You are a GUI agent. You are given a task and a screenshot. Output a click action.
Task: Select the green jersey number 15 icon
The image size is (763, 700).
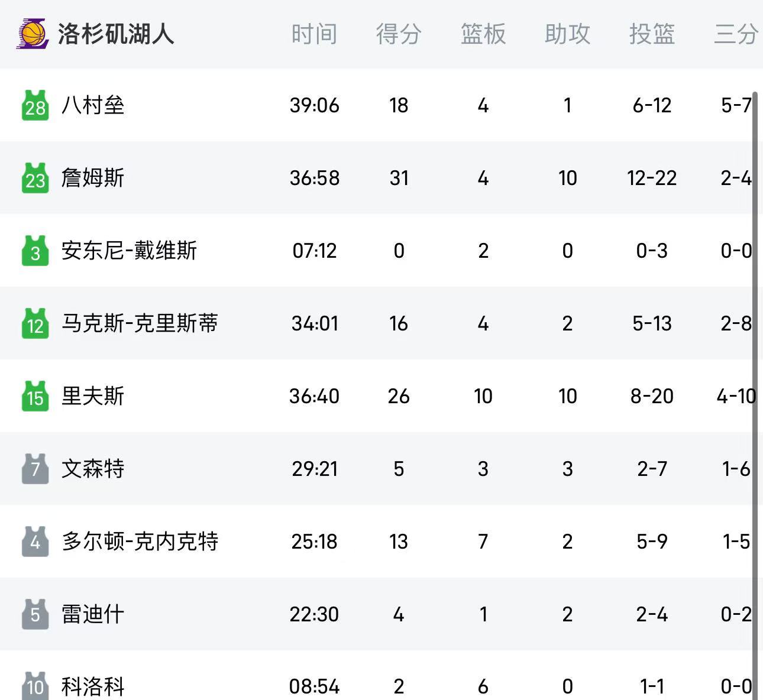[x=35, y=396]
